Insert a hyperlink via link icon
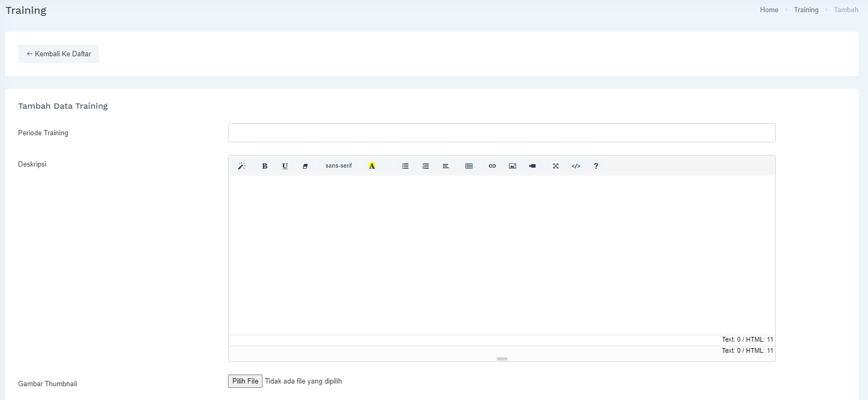Viewport: 868px width, 400px height. point(492,166)
